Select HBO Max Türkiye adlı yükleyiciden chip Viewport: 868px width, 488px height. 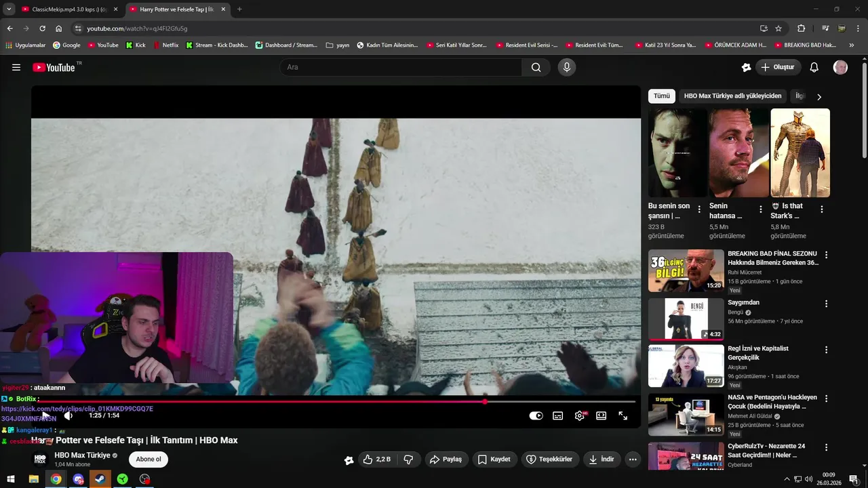click(x=733, y=96)
